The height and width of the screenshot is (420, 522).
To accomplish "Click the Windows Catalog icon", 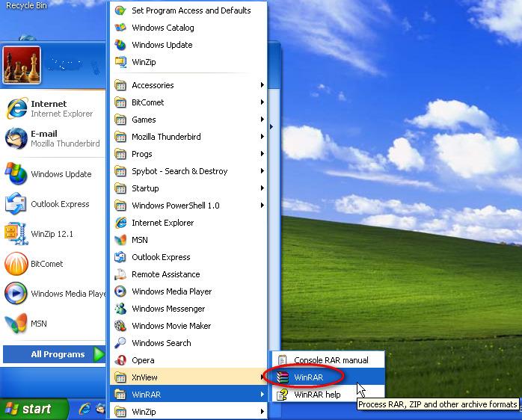I will point(120,28).
